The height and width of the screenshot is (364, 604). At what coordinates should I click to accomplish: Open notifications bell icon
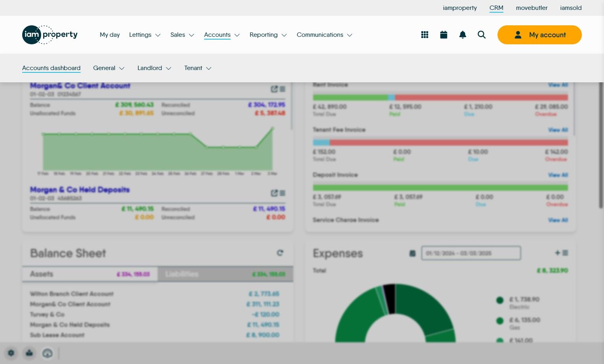tap(463, 35)
